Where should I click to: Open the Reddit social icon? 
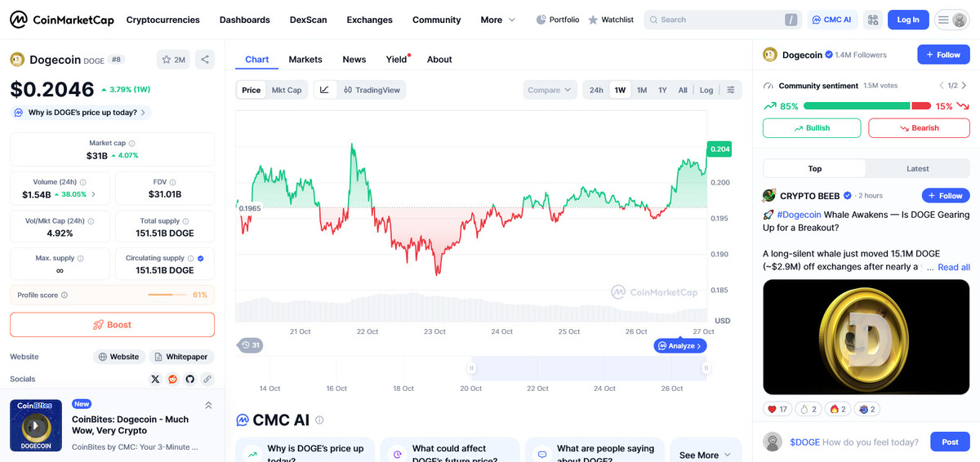172,379
